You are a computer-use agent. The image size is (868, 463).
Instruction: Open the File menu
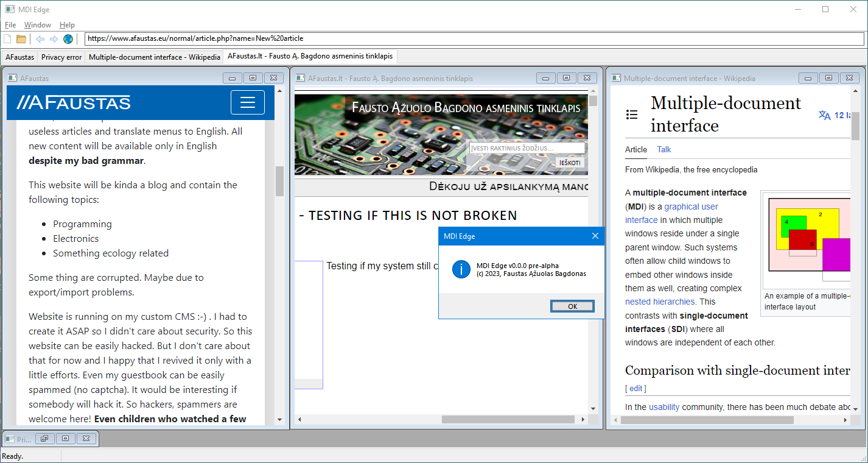10,25
